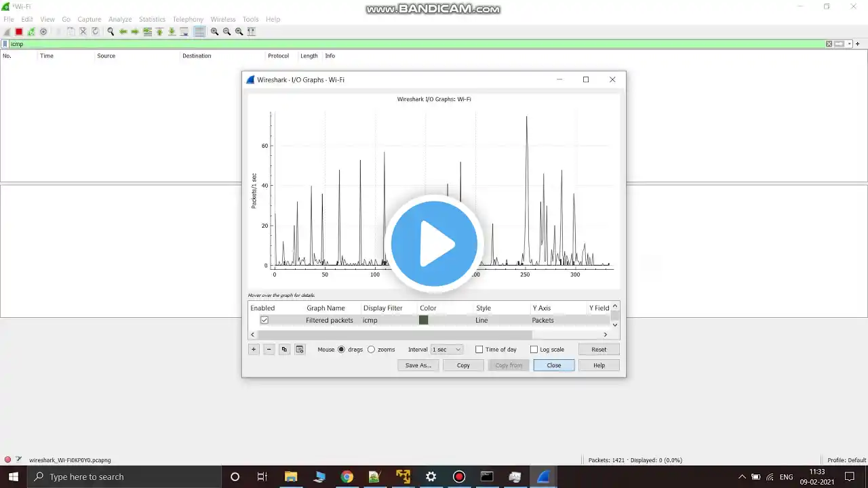The image size is (868, 488).
Task: Select the Mouse drags radio button
Action: pyautogui.click(x=341, y=350)
